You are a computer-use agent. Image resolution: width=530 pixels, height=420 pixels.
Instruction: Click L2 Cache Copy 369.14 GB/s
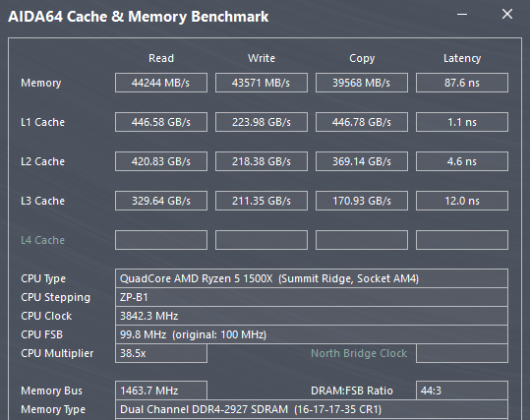click(x=362, y=161)
